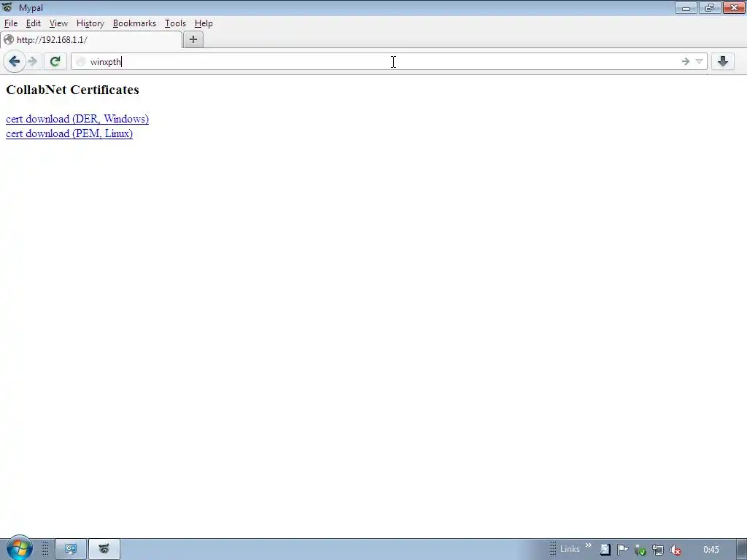Open the History menu

[x=90, y=23]
